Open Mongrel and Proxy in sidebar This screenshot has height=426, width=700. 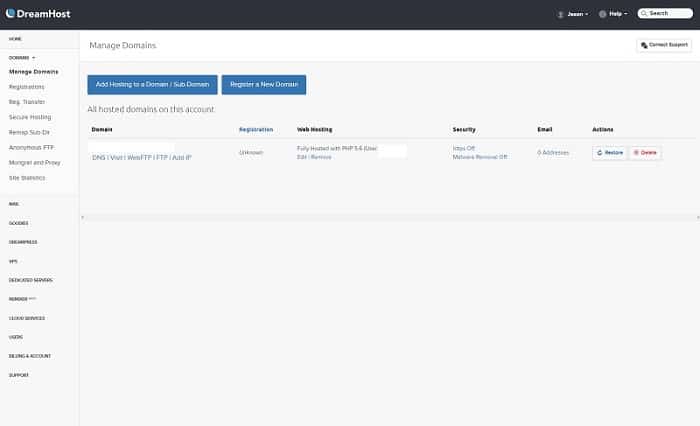point(34,163)
